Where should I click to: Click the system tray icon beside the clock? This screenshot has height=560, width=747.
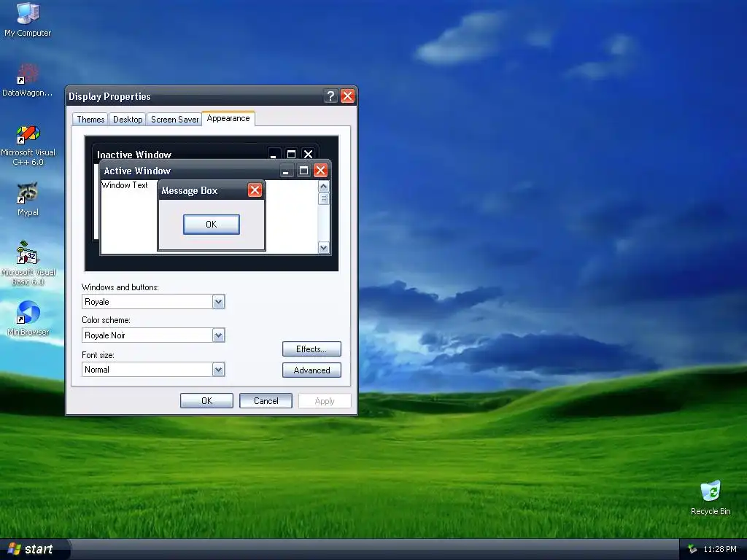[x=693, y=549]
